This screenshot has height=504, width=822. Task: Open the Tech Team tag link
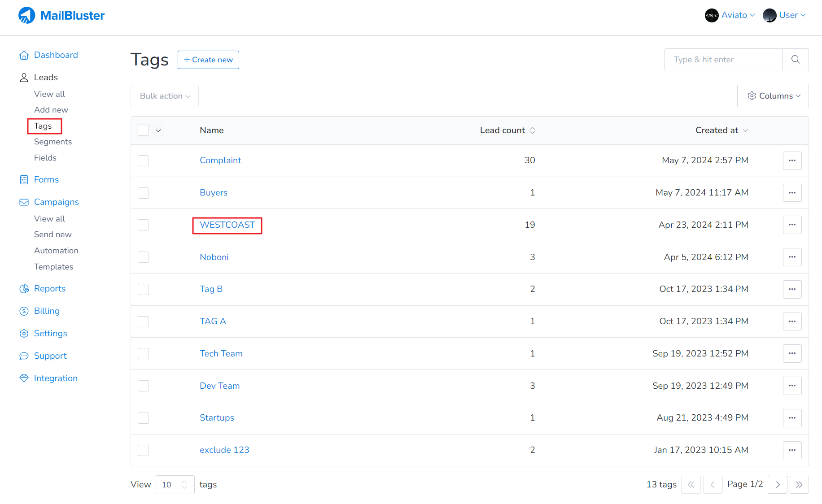[221, 354]
